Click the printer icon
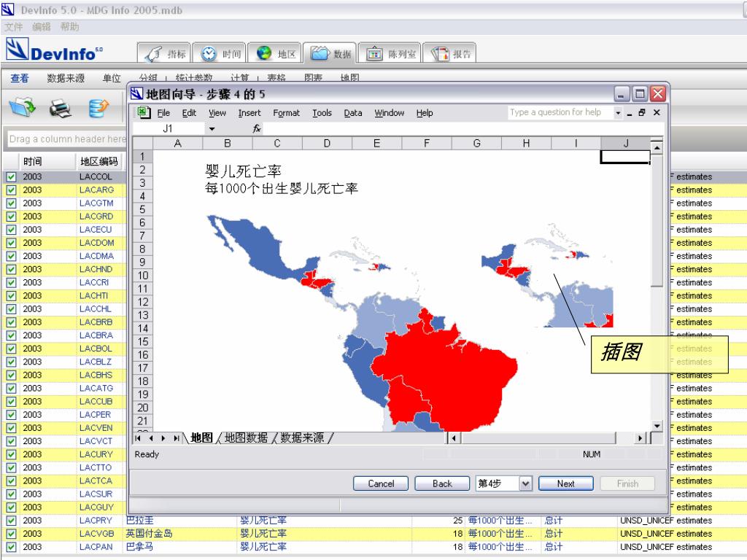 click(x=61, y=108)
